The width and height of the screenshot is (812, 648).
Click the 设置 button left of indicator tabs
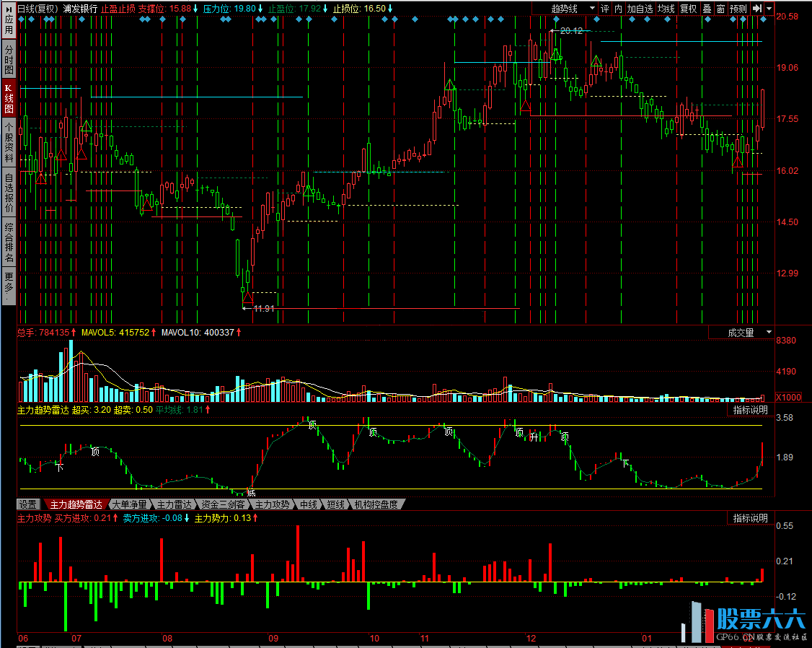[x=28, y=504]
